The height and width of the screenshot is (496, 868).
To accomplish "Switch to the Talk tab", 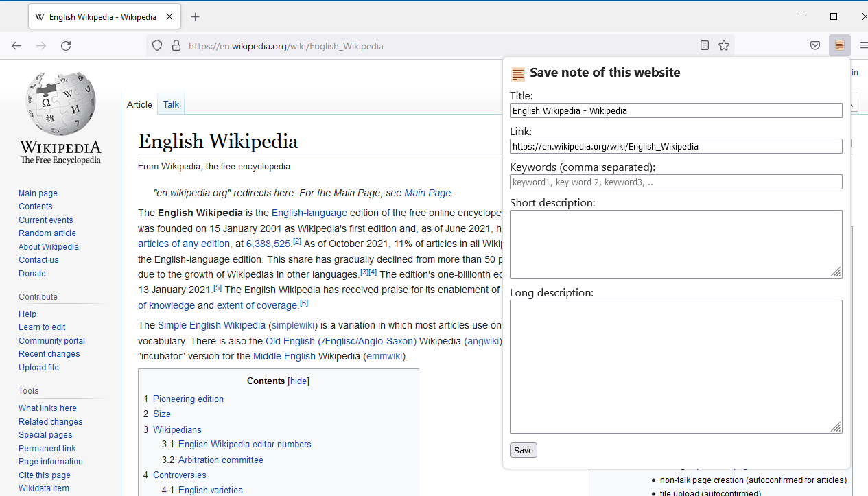I will click(x=170, y=104).
